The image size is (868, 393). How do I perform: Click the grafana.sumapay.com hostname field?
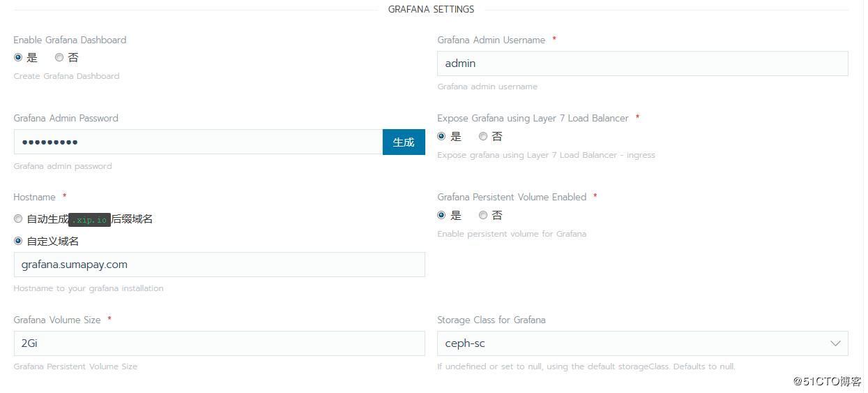(219, 265)
